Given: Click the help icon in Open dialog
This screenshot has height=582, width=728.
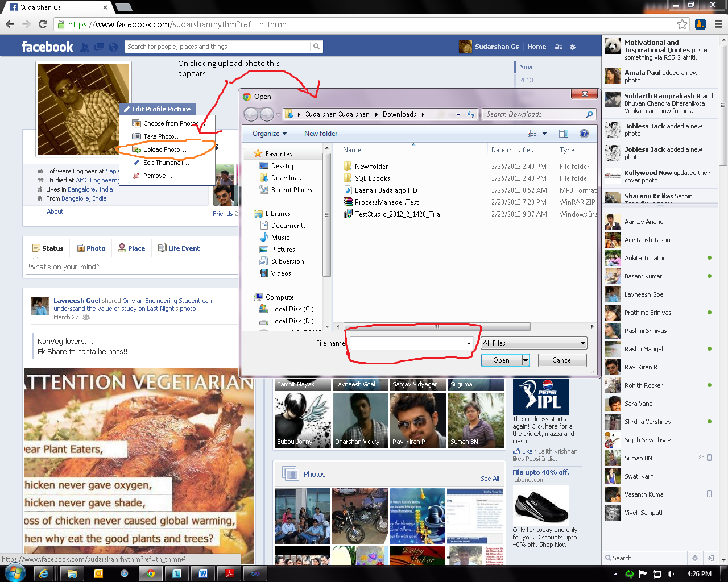Looking at the screenshot, I should [584, 134].
